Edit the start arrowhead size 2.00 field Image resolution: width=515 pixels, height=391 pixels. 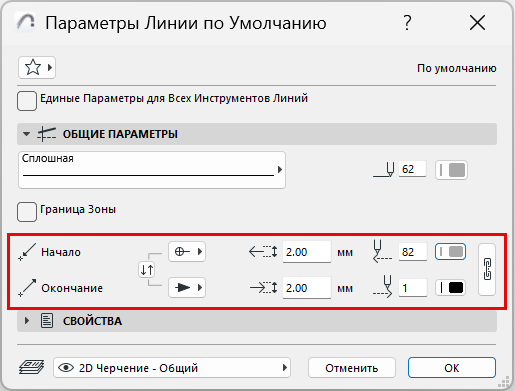click(307, 252)
